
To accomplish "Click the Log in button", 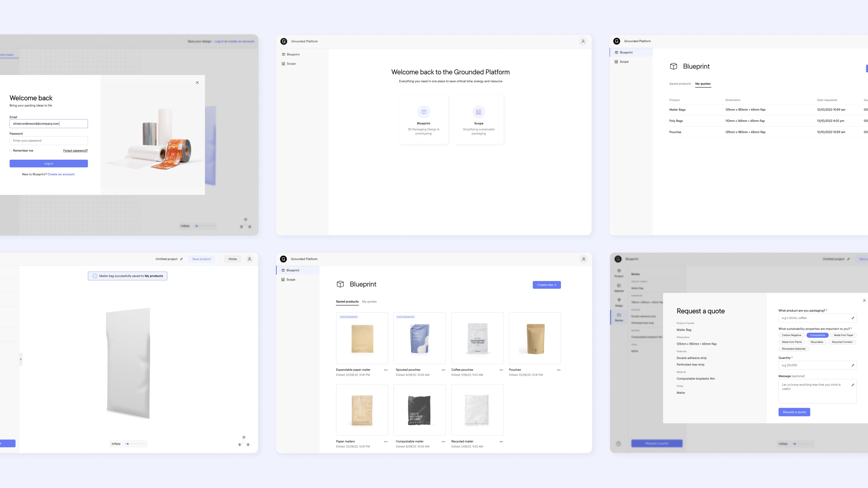I will click(x=49, y=163).
